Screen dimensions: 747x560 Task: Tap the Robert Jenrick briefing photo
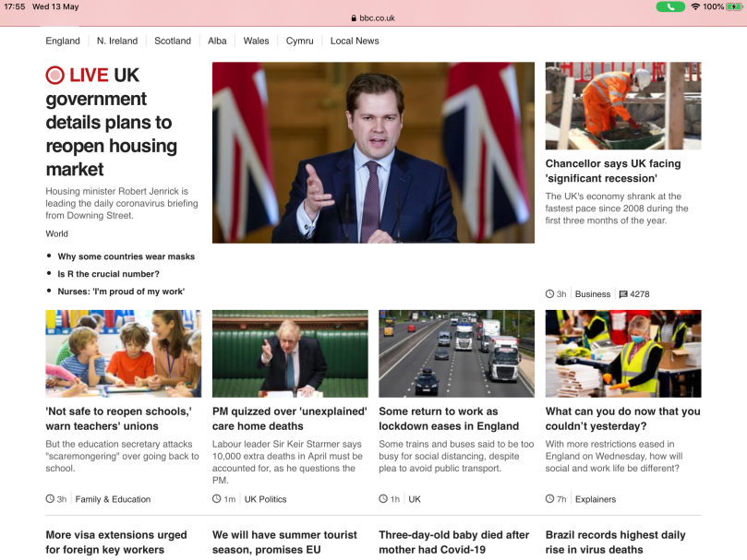(x=373, y=152)
